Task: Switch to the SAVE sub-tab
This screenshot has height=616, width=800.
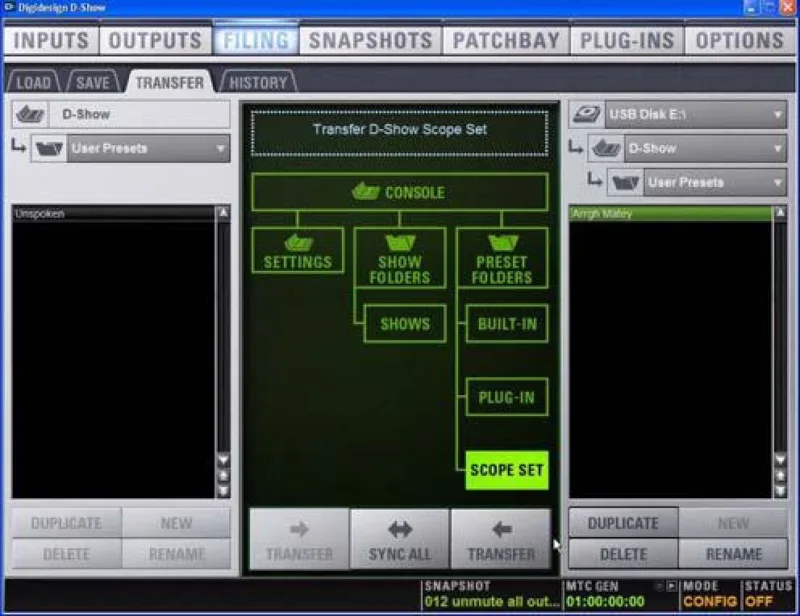Action: point(93,82)
